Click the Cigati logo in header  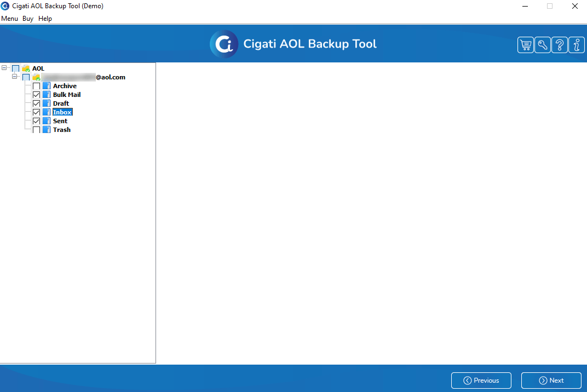[224, 44]
